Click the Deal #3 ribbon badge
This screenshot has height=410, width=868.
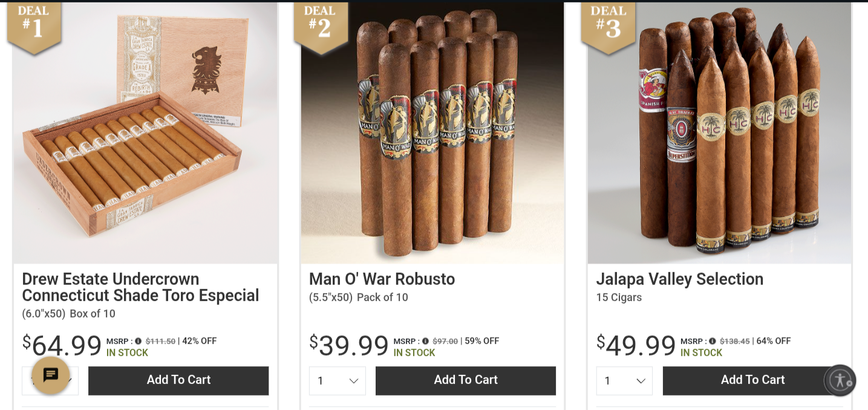click(608, 27)
